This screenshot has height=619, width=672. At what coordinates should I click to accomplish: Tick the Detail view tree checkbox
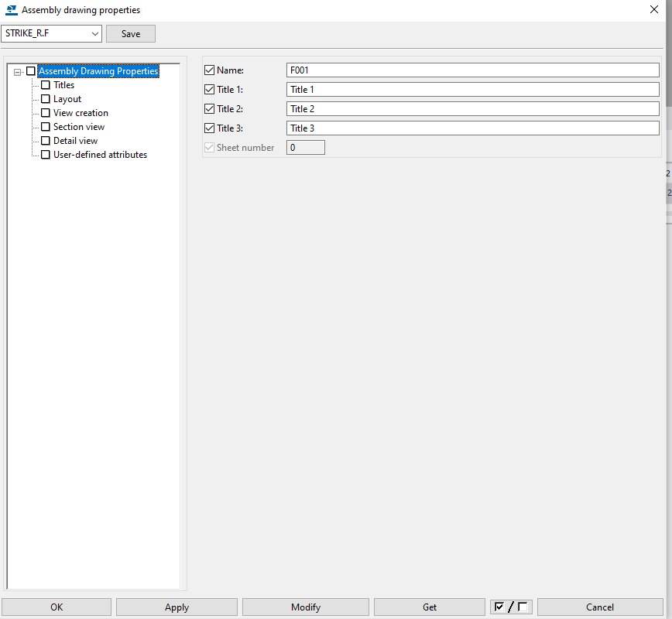pos(46,141)
